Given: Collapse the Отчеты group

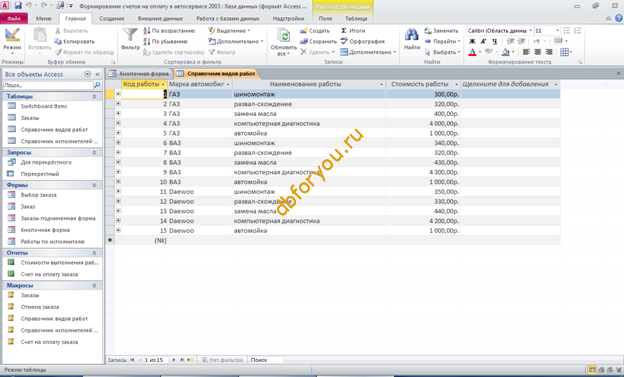Looking at the screenshot, I should 94,253.
